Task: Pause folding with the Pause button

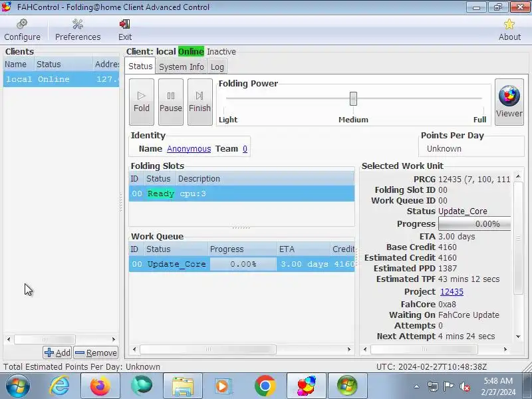Action: pos(171,102)
